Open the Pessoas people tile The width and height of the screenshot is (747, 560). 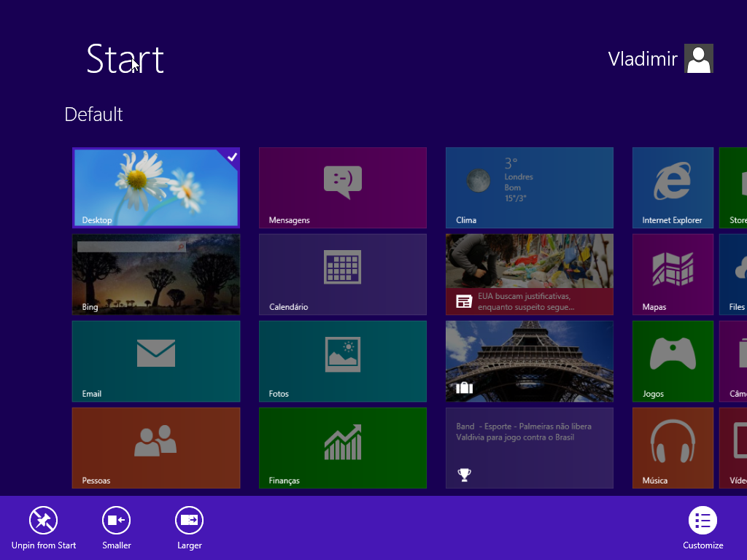[156, 448]
